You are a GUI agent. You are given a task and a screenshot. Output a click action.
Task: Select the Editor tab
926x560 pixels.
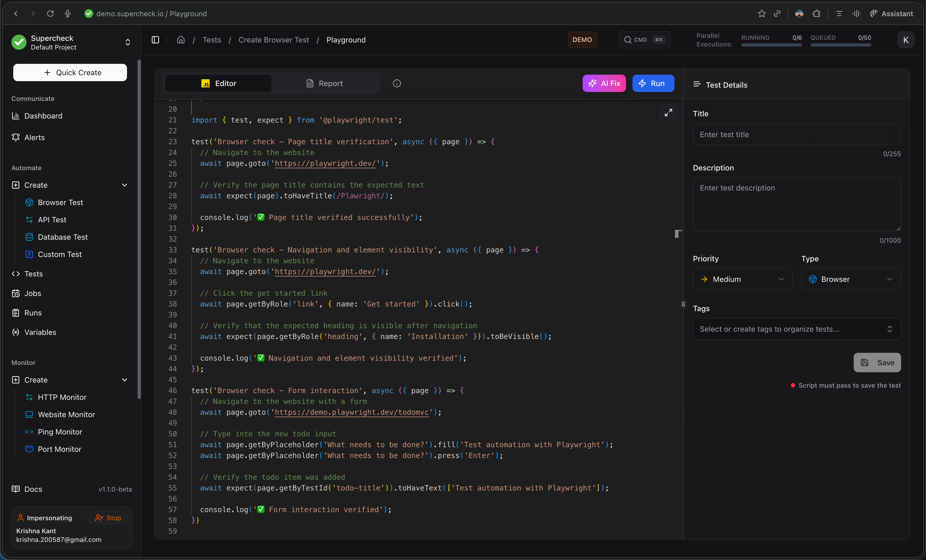[x=218, y=83]
